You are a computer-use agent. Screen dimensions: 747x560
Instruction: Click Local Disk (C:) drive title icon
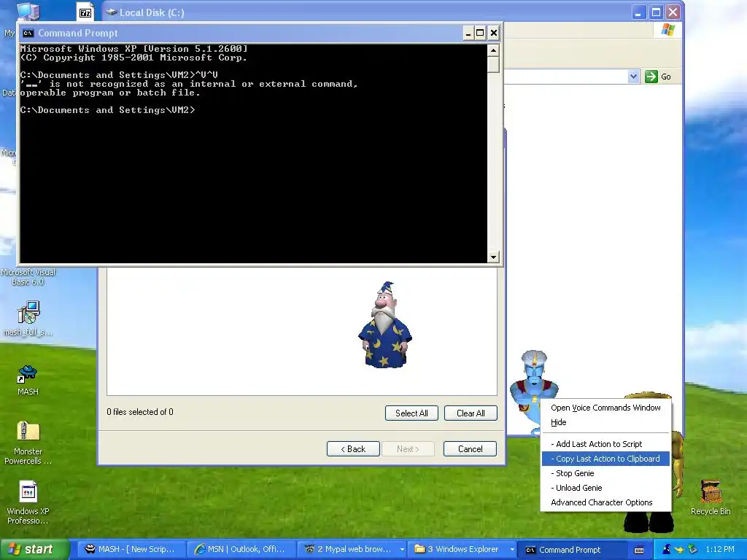(x=112, y=12)
